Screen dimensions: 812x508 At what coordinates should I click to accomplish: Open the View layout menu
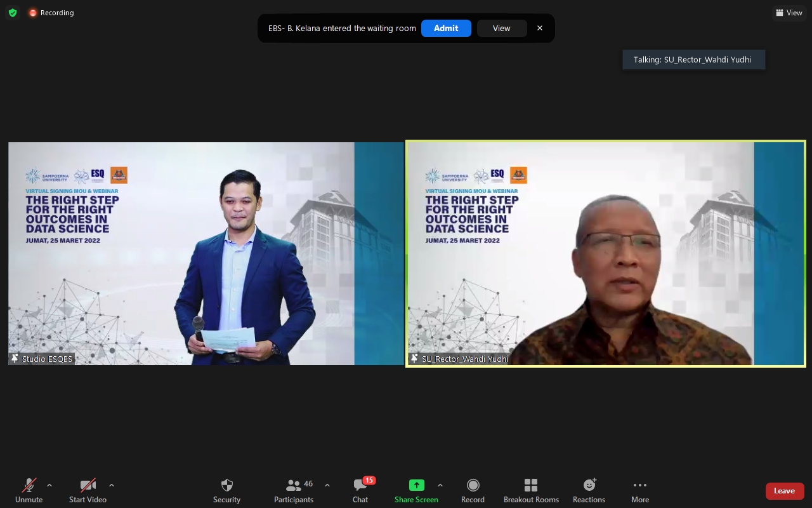[x=789, y=13]
